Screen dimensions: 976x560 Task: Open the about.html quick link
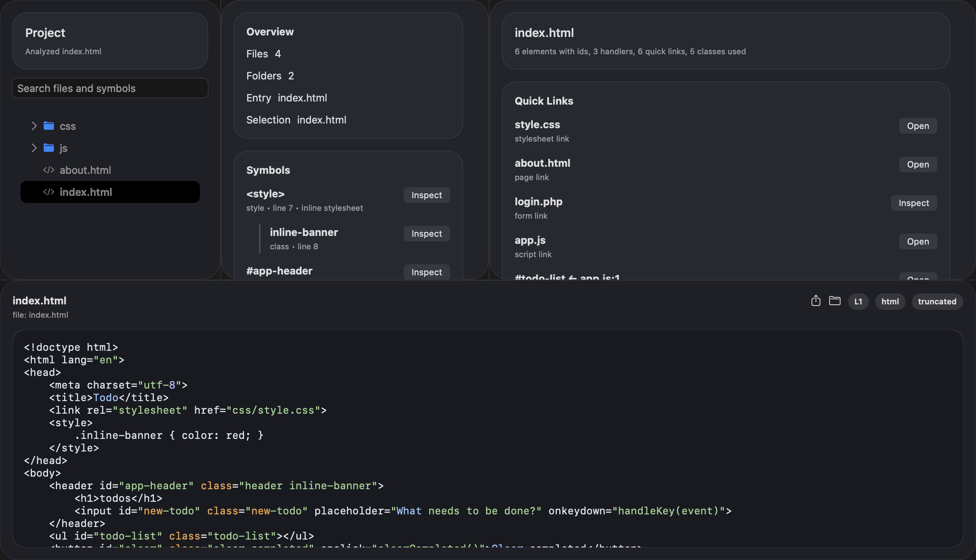[x=918, y=164]
